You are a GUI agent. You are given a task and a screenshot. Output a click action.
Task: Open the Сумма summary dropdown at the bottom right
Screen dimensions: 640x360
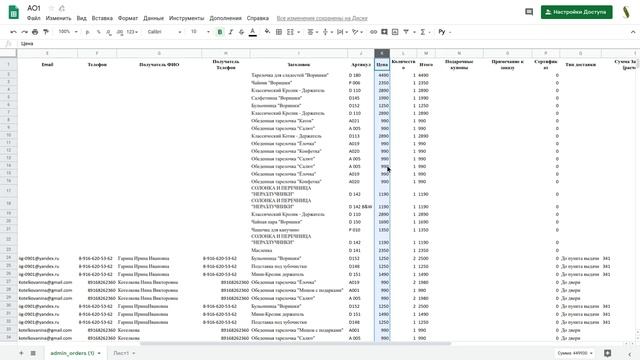click(575, 353)
